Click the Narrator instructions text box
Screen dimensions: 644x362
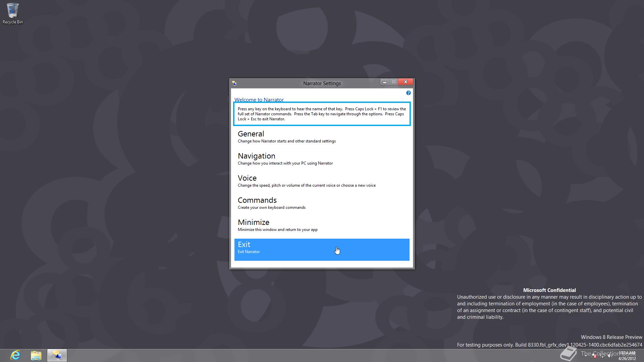[322, 114]
